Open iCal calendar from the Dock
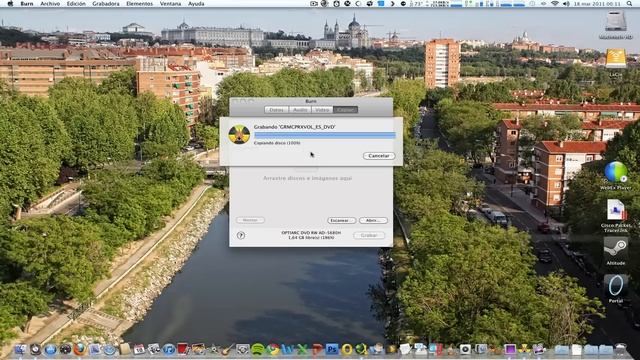This screenshot has height=360, width=640. pyautogui.click(x=139, y=349)
